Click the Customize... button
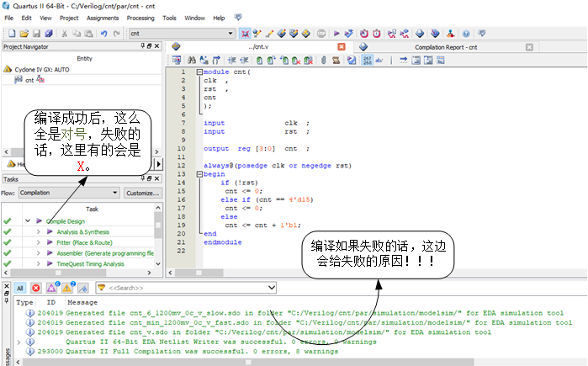Viewport: 588px width, 366px height. (142, 194)
